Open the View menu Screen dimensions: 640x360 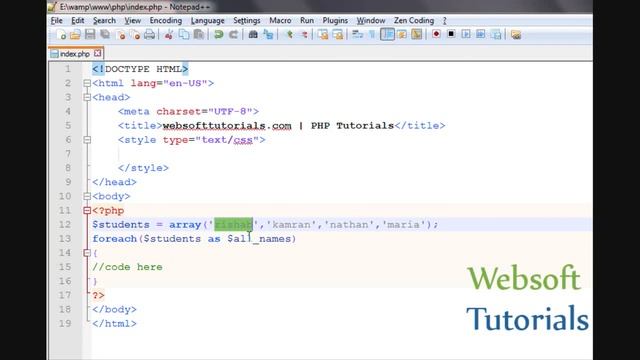click(x=133, y=20)
